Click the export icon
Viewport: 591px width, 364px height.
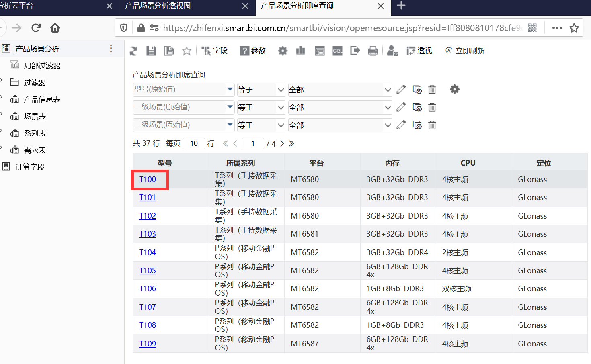355,51
